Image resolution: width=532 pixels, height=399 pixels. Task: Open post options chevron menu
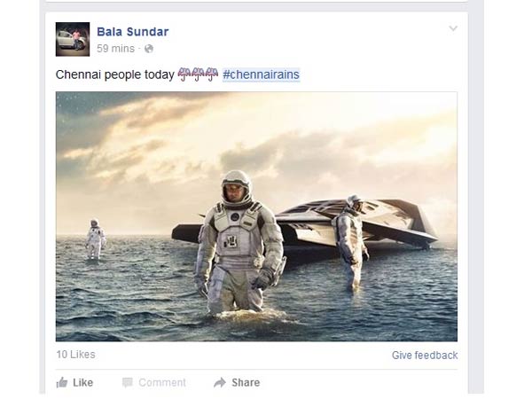[x=453, y=28]
